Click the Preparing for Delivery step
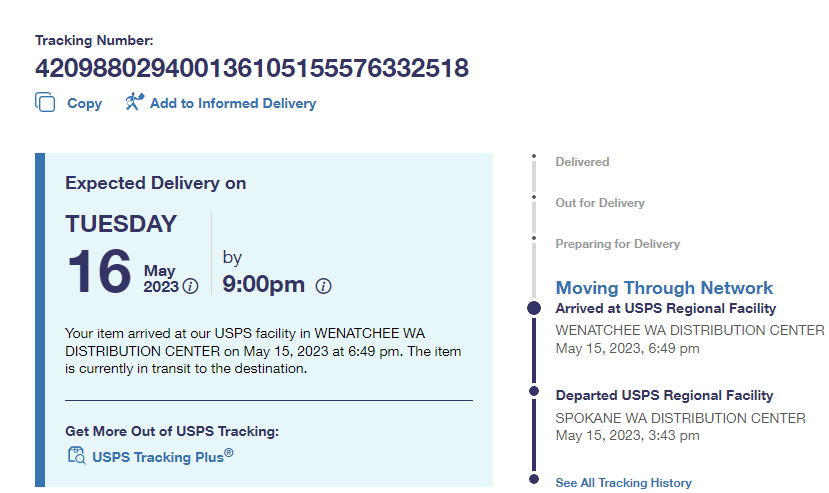 click(617, 244)
